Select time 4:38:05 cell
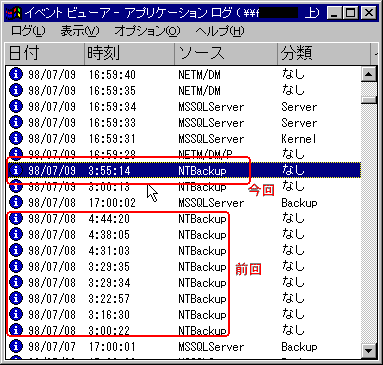The width and height of the screenshot is (383, 365). tap(109, 235)
